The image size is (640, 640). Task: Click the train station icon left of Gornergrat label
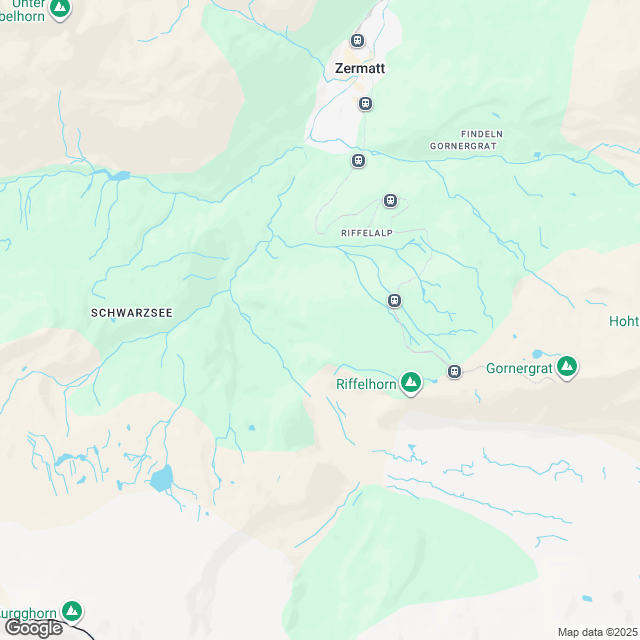[x=454, y=371]
